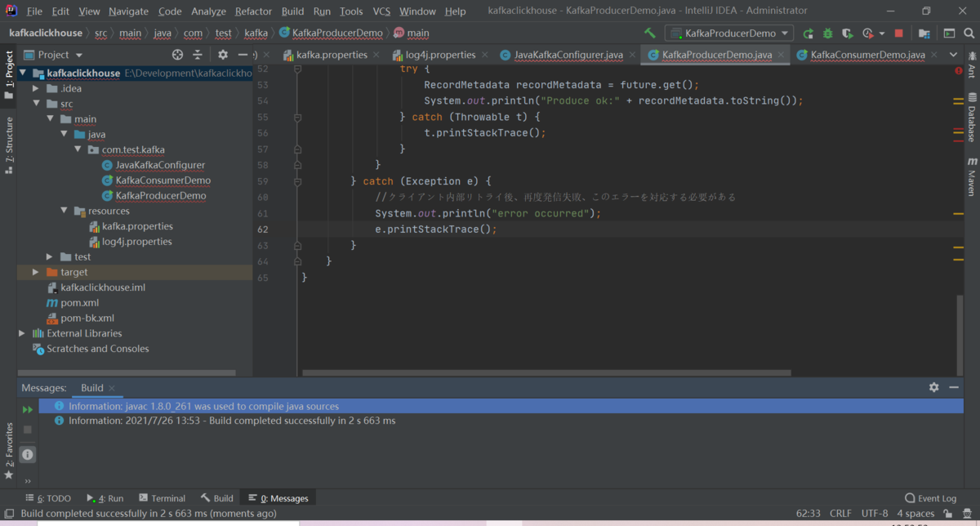Expand the External Libraries node

[22, 333]
